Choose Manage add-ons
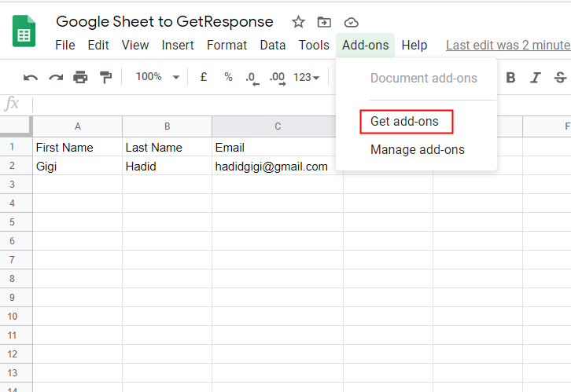The image size is (571, 392). (418, 150)
